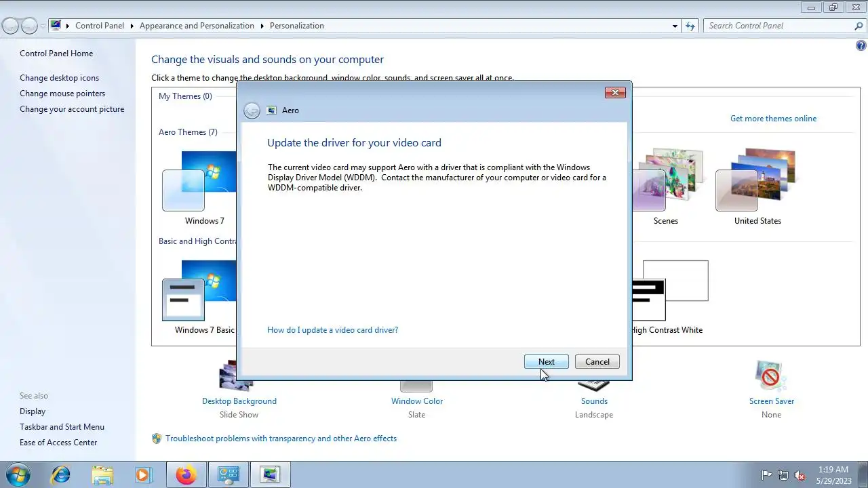Expand the arrow after Control Panel breadcrumb

click(x=132, y=26)
